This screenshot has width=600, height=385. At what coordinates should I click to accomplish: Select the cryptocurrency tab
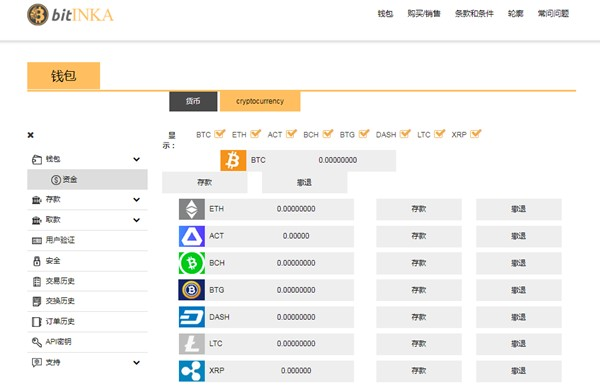[x=260, y=101]
